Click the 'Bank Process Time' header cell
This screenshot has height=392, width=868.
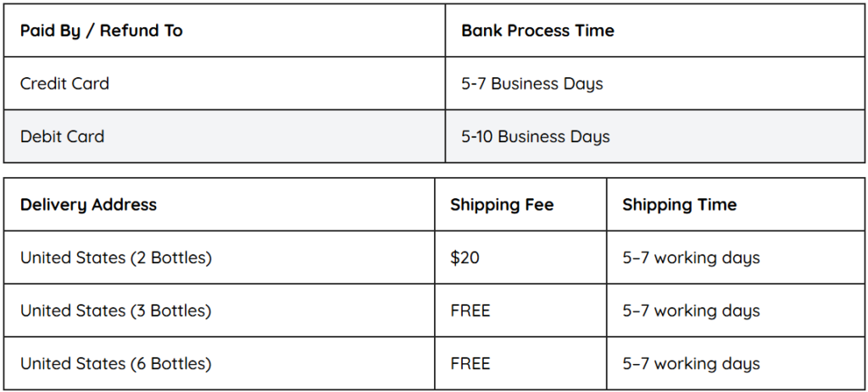tap(655, 30)
